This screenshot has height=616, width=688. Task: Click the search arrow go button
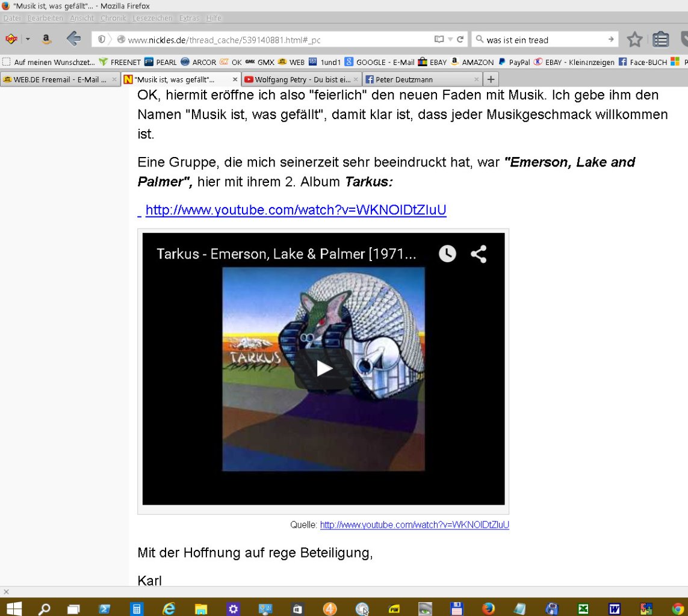click(x=611, y=40)
